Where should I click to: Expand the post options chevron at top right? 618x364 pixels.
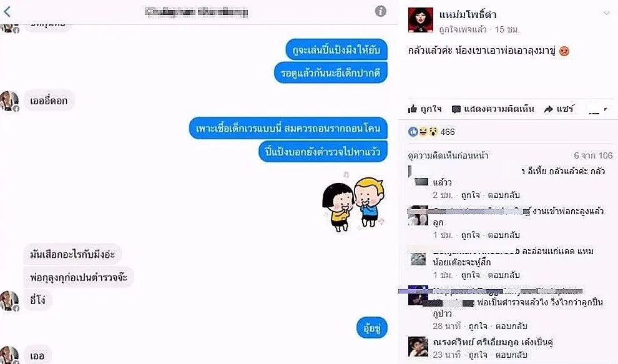606,13
